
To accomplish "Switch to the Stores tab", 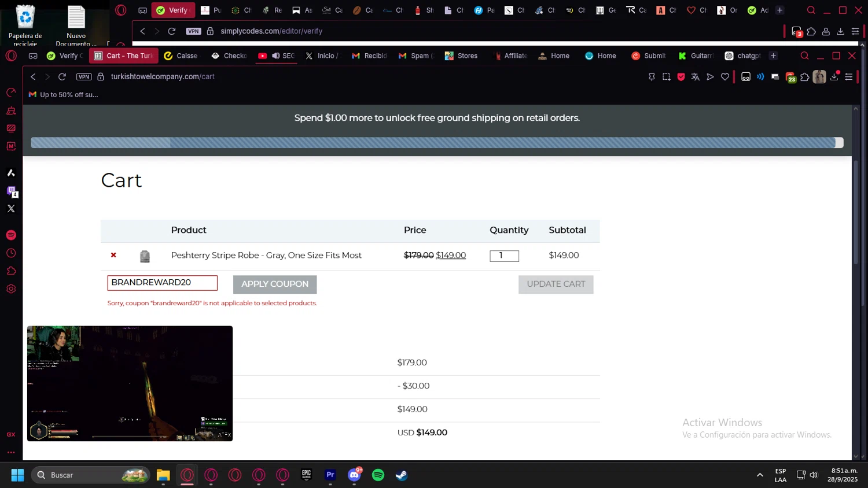I will tap(462, 56).
